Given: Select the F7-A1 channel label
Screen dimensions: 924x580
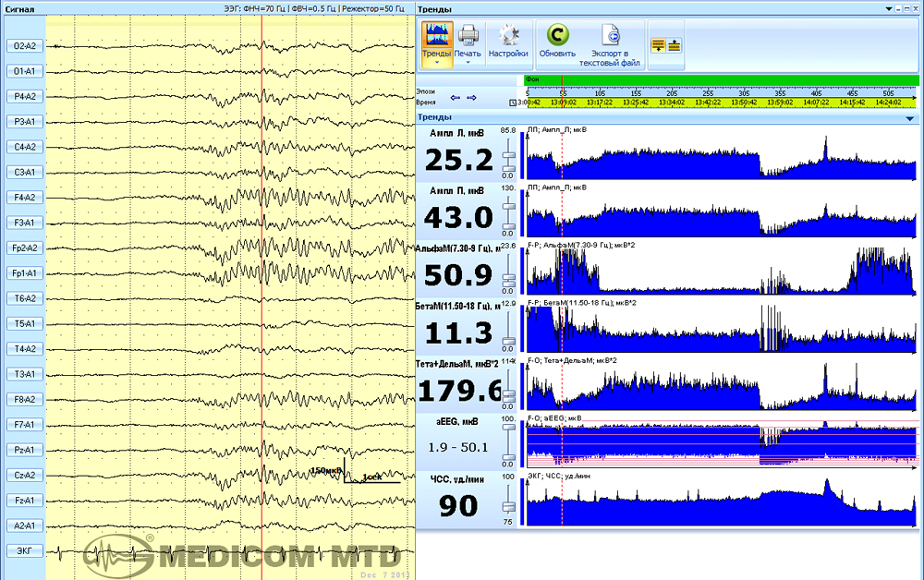Looking at the screenshot, I should [x=25, y=425].
